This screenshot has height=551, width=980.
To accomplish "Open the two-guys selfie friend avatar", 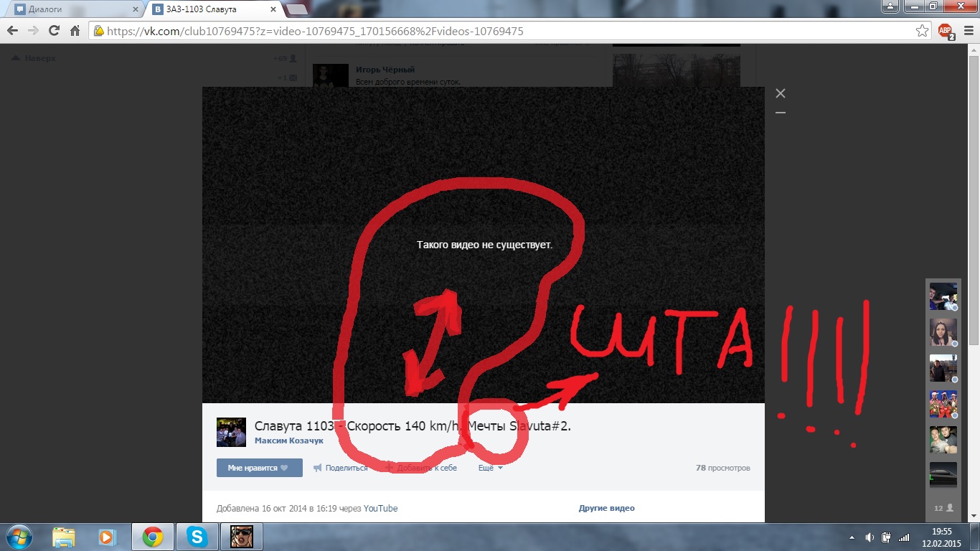I will tap(943, 439).
